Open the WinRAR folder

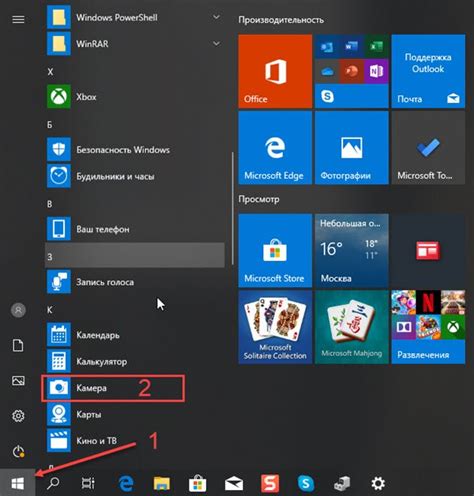pos(135,44)
